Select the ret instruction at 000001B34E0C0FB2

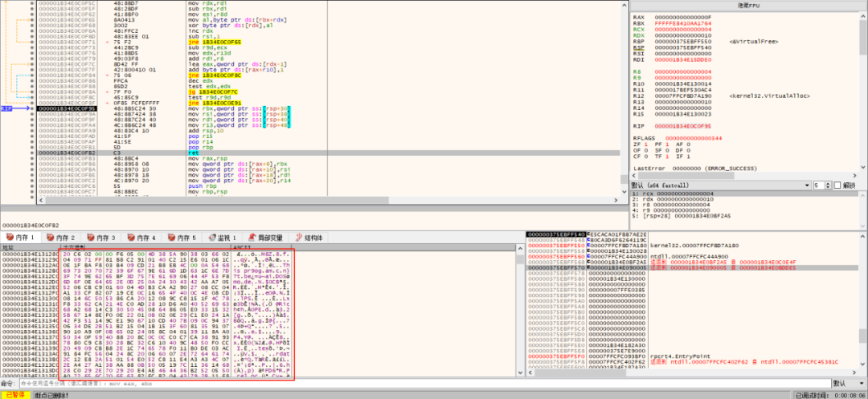pos(191,153)
